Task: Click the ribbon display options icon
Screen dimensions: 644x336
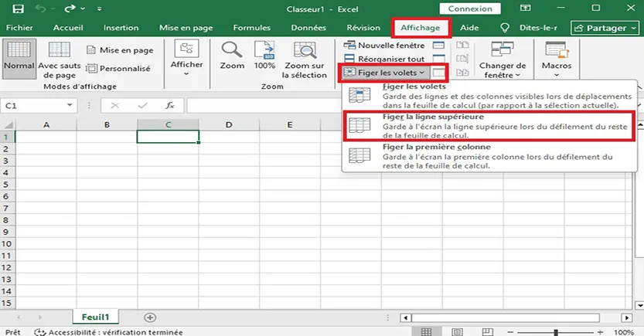Action: (525, 8)
